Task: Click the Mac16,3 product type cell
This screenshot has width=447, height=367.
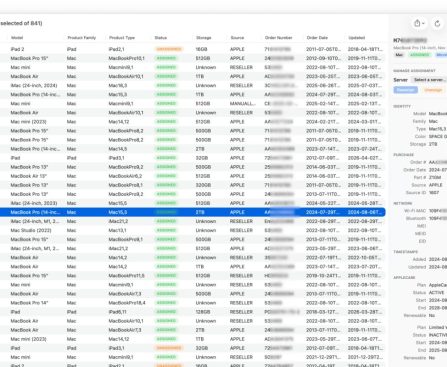Action: 118,86
